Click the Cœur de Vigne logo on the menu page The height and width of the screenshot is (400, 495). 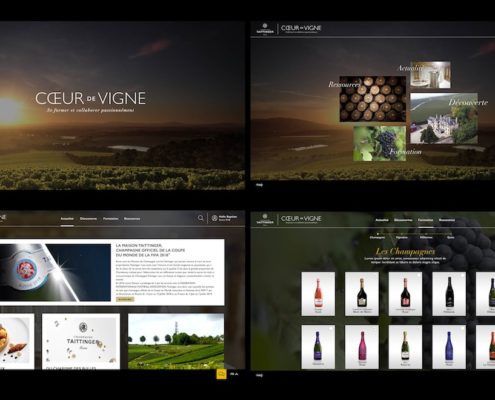[x=301, y=28]
